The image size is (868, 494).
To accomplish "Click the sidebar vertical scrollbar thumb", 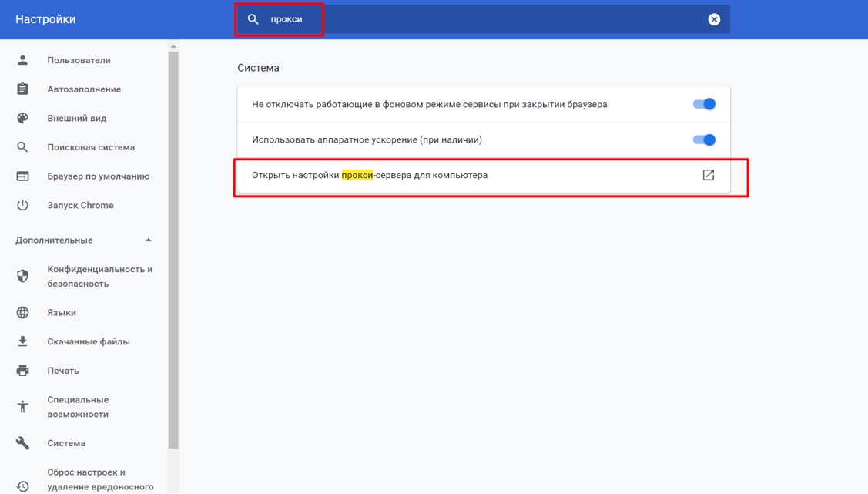I will (x=173, y=250).
